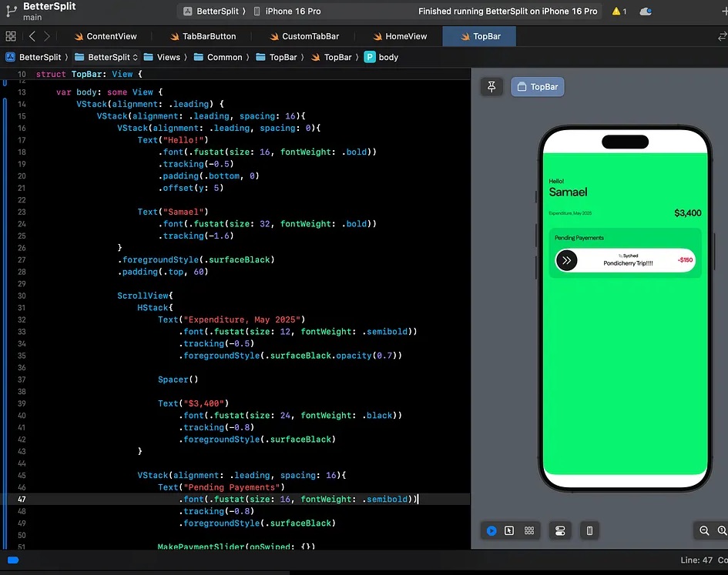Open the related items grid menu
The image size is (728, 575).
11,36
